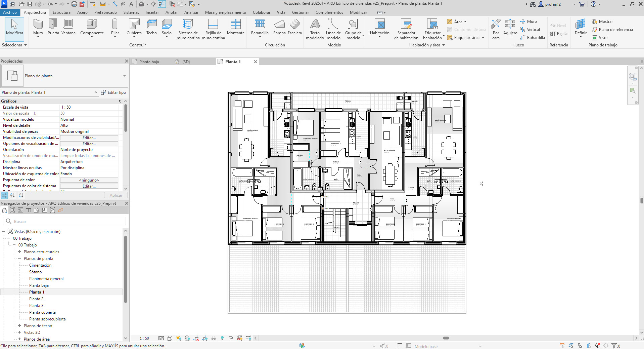The width and height of the screenshot is (644, 349).
Task: Click the Puerta door tool
Action: (x=53, y=27)
